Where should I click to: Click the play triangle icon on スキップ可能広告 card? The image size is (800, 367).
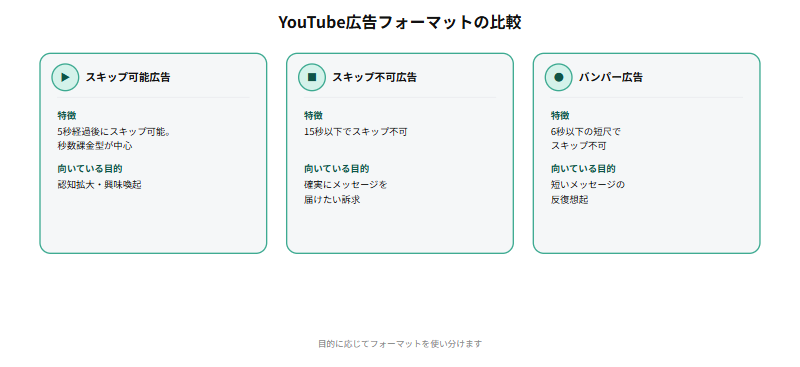(65, 78)
